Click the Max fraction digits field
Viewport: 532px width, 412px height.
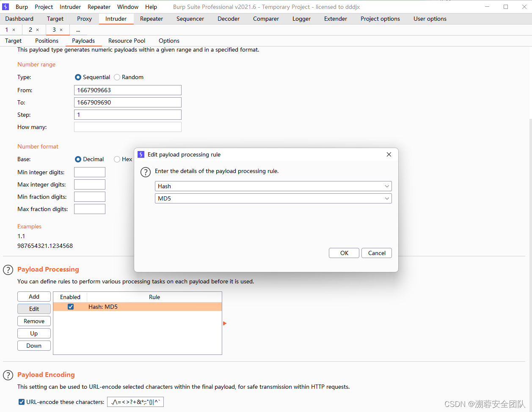tap(90, 209)
